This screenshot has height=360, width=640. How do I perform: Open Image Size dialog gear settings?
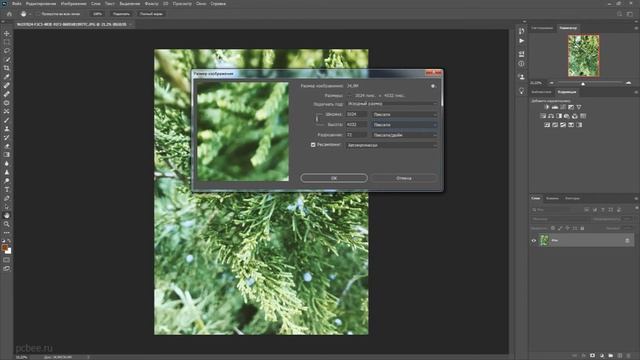(433, 86)
